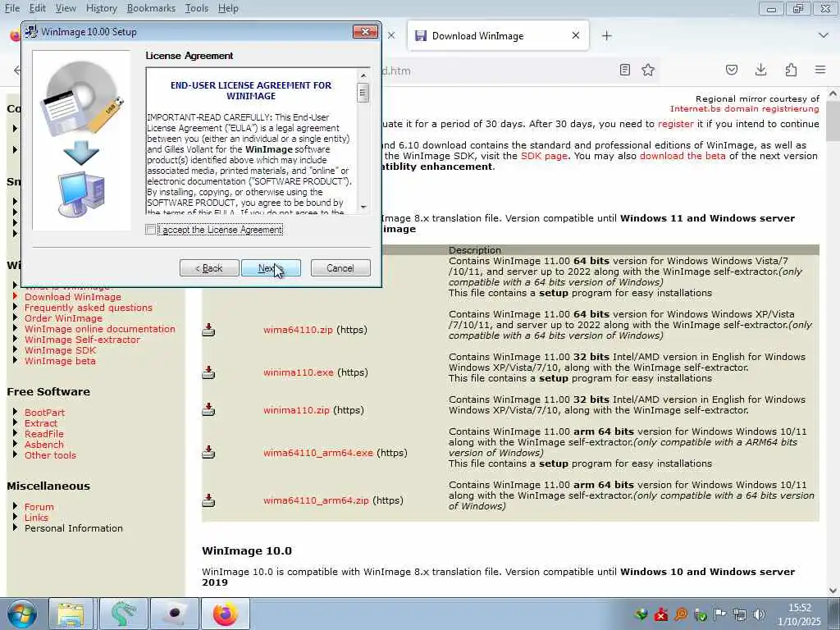Image resolution: width=840 pixels, height=630 pixels.
Task: Open the BootPart free software link
Action: click(x=44, y=413)
